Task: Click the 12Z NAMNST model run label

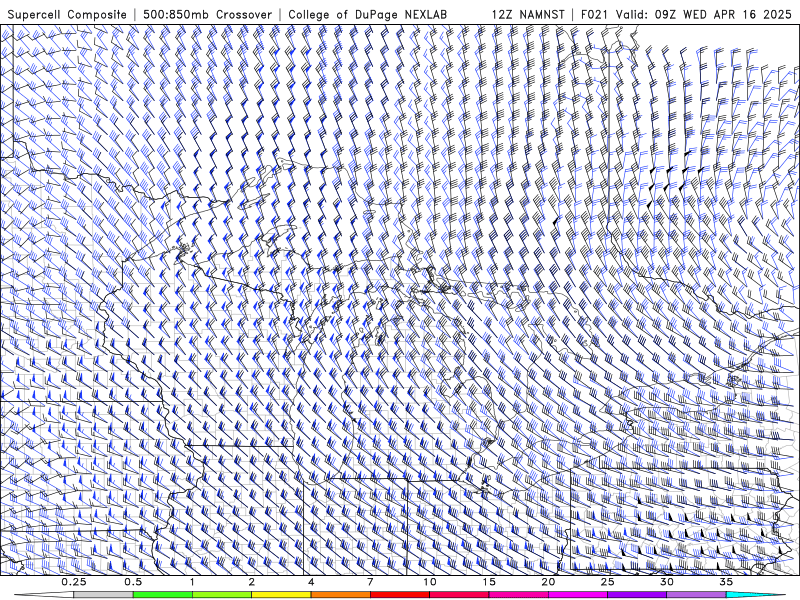Action: [x=528, y=14]
